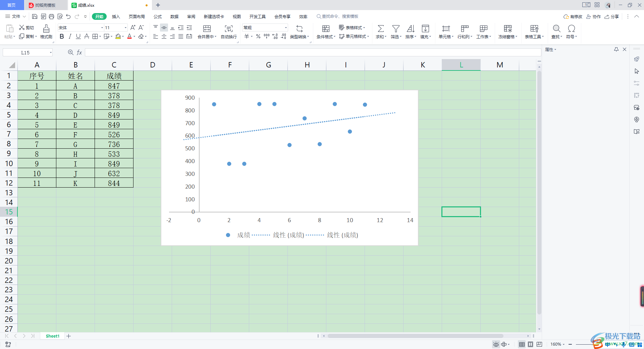Click the Rows and Columns (行和列) icon
644x349 pixels.
point(465,29)
